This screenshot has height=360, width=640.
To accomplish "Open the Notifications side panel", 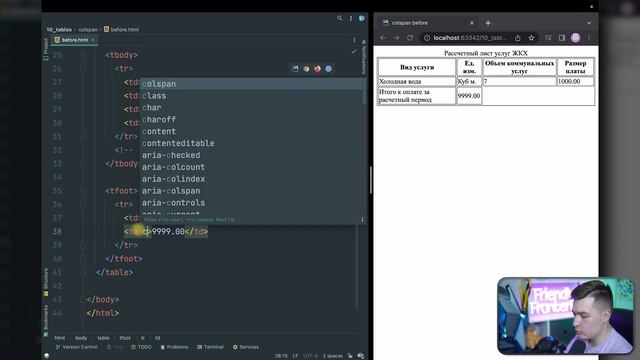I will pyautogui.click(x=363, y=57).
